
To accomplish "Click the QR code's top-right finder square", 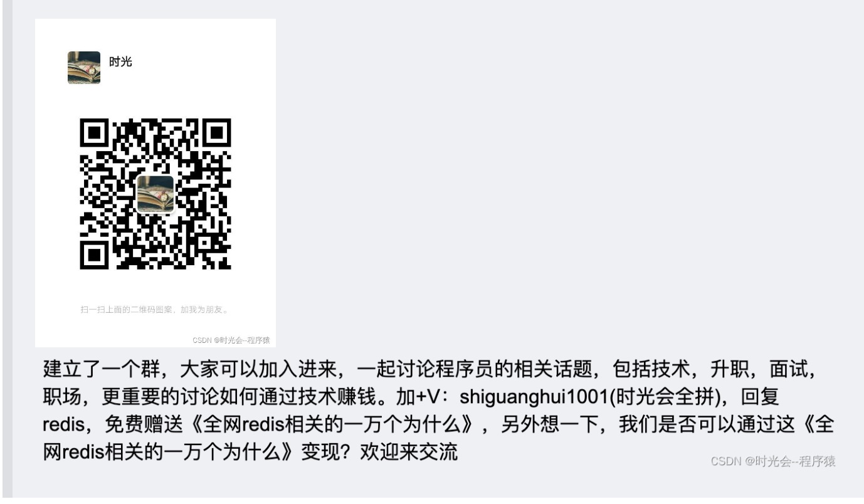I will point(218,132).
